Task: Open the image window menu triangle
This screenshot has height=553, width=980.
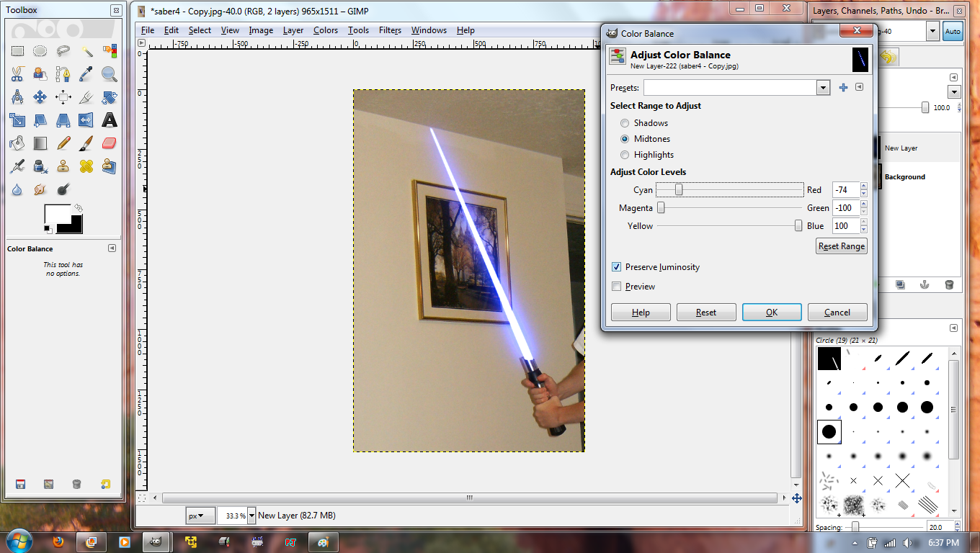Action: point(142,43)
